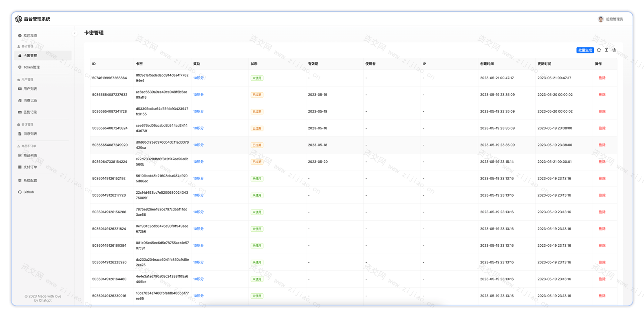This screenshot has height=321, width=644.
Task: Delete row with ID 50365654087241728
Action: point(602,111)
